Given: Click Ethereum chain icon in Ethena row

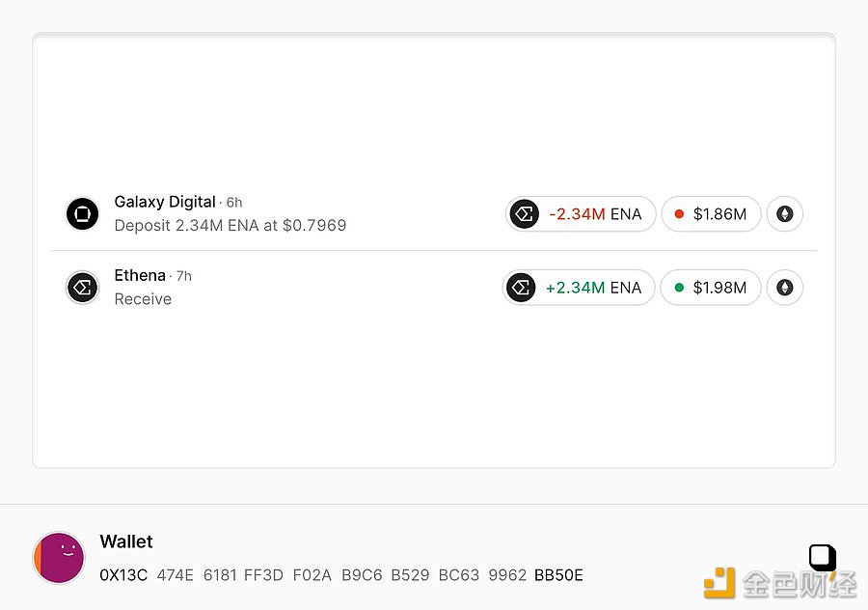Looking at the screenshot, I should (x=785, y=288).
